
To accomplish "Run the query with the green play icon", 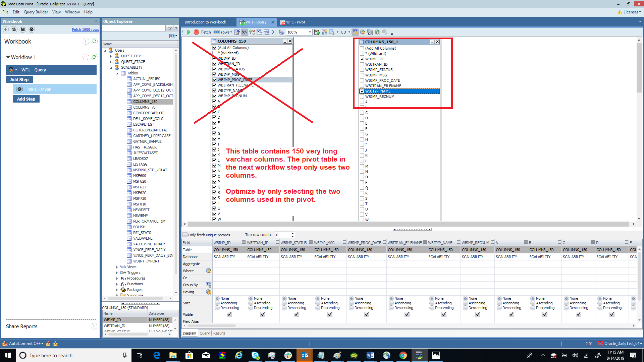I will (x=189, y=32).
